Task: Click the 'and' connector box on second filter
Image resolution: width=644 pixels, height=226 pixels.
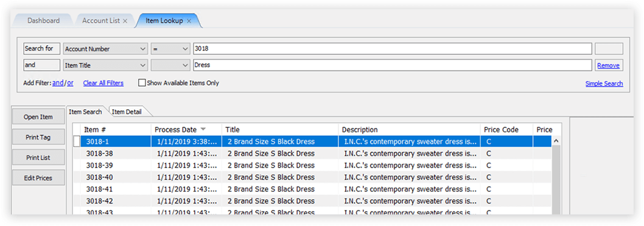Action: point(41,65)
